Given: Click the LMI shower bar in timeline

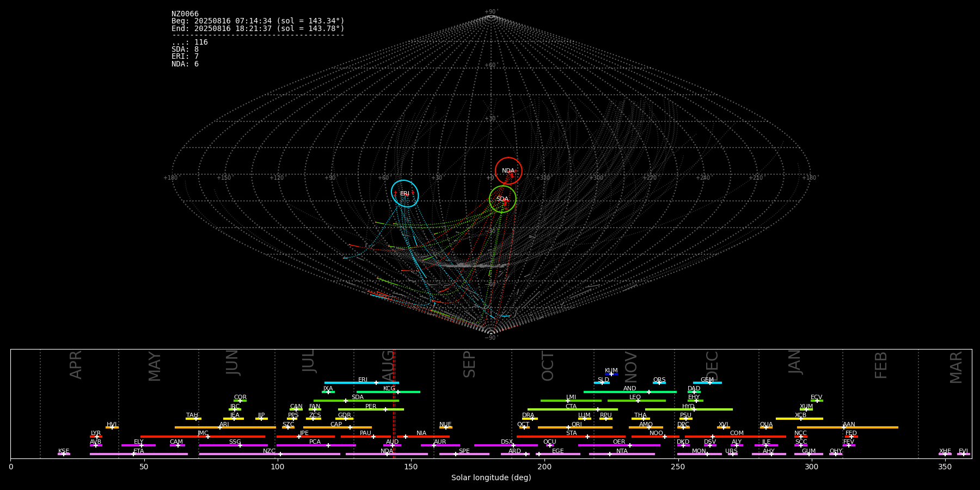Looking at the screenshot, I should pos(571,401).
